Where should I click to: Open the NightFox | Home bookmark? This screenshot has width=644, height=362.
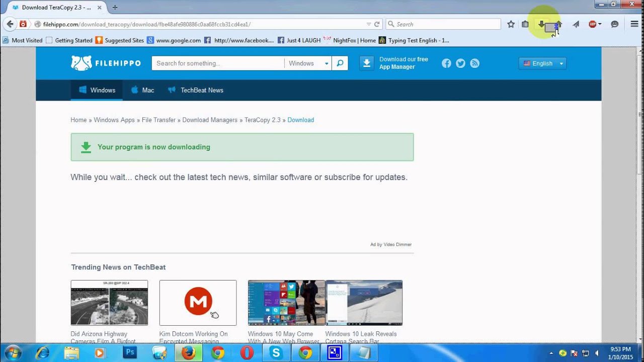pyautogui.click(x=350, y=40)
